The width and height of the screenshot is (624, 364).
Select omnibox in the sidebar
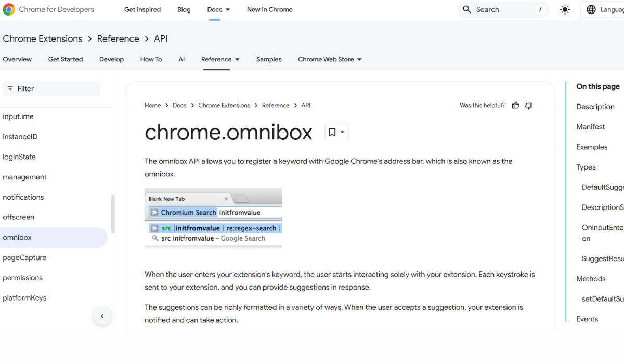coord(54,237)
